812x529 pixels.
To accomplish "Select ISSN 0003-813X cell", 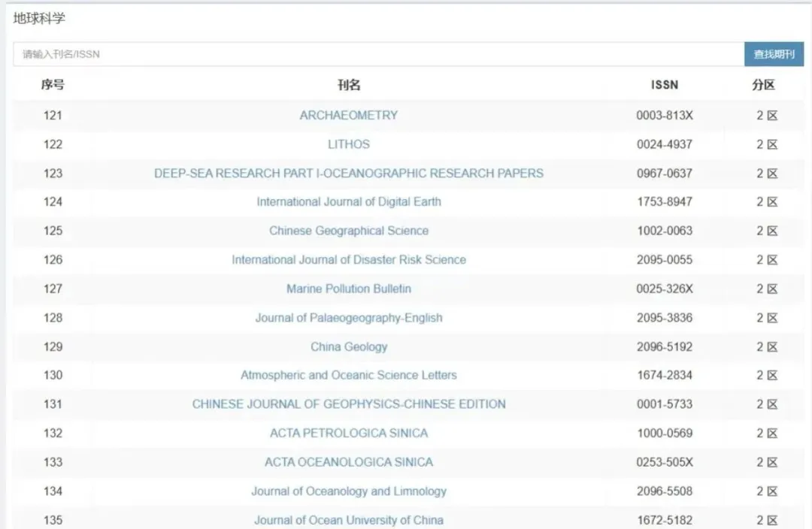I will pos(665,116).
